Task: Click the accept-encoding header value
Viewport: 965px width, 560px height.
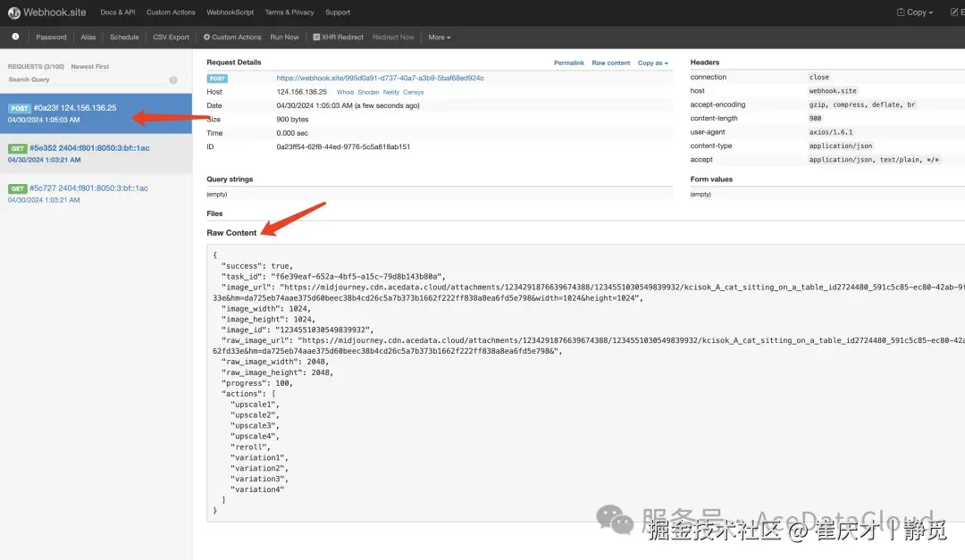Action: coord(861,104)
